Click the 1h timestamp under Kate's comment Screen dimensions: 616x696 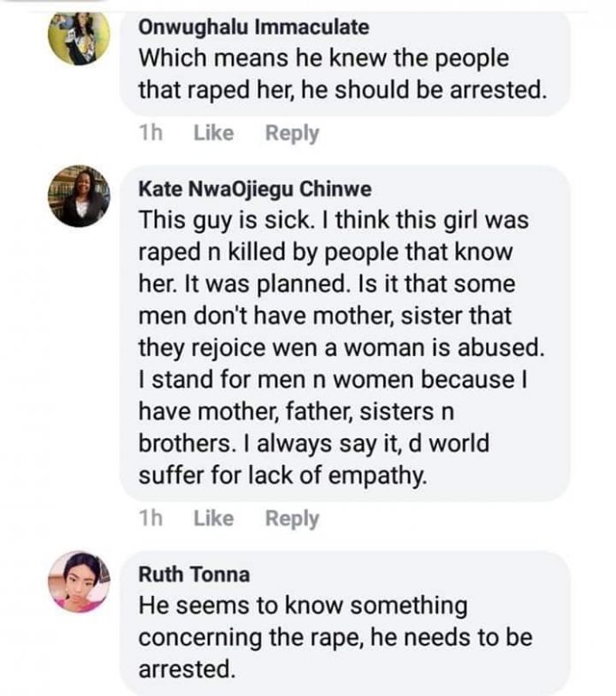[151, 519]
